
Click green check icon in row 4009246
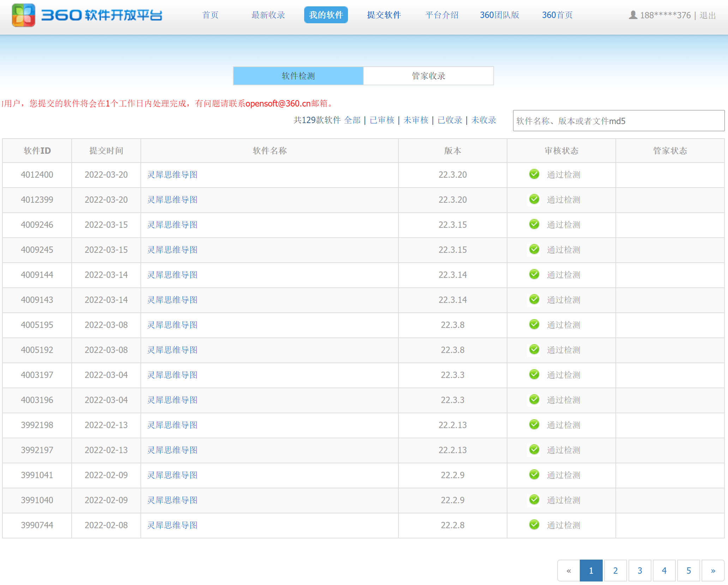534,224
